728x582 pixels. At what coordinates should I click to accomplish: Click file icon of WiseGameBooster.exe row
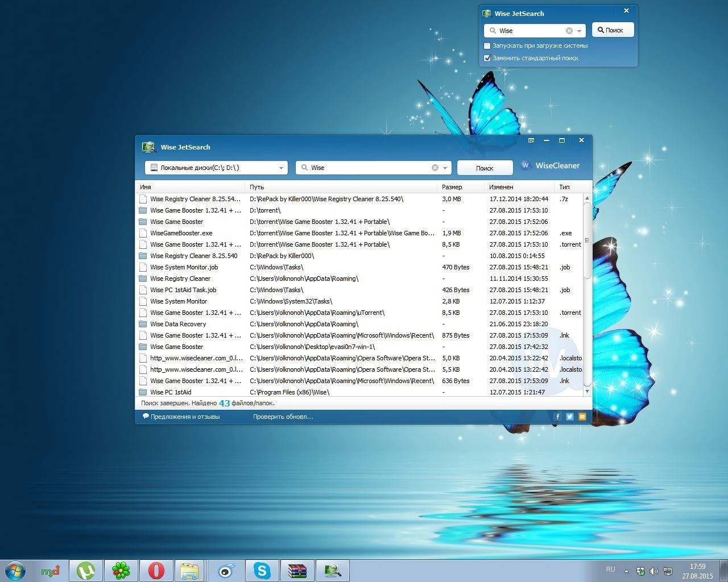143,233
